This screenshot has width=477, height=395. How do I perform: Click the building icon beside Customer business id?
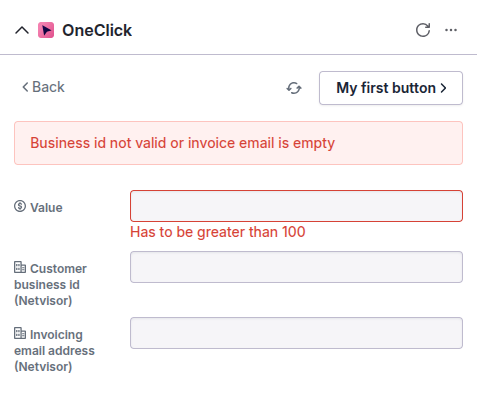pyautogui.click(x=20, y=267)
